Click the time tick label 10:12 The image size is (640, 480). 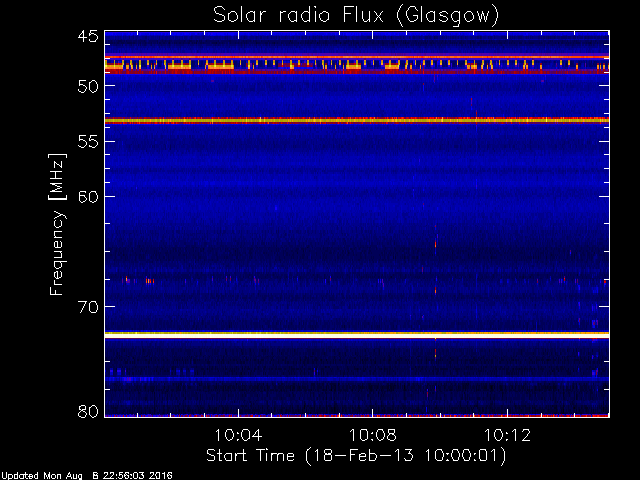(x=507, y=436)
